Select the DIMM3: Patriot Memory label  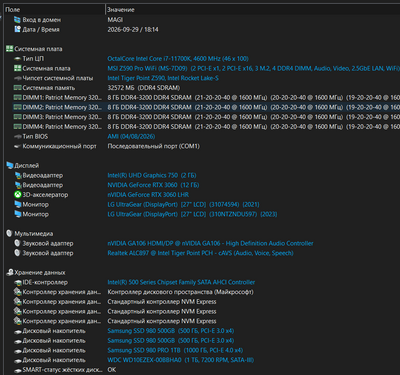point(62,117)
